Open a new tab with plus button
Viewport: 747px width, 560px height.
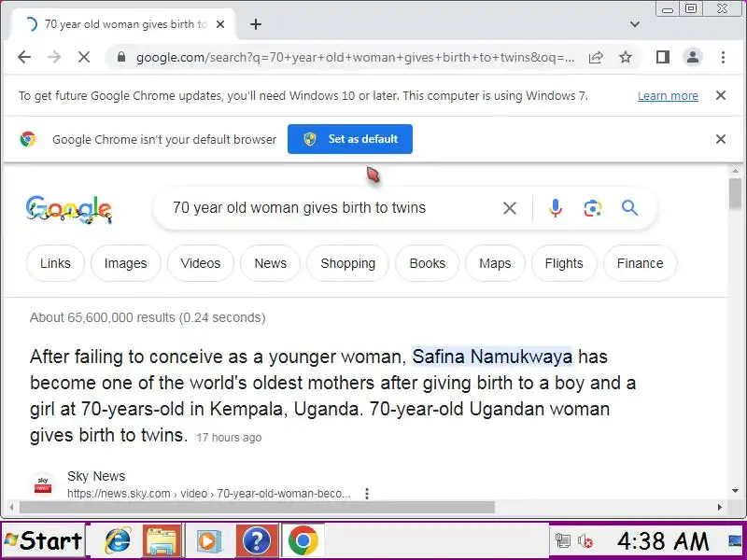[x=256, y=24]
